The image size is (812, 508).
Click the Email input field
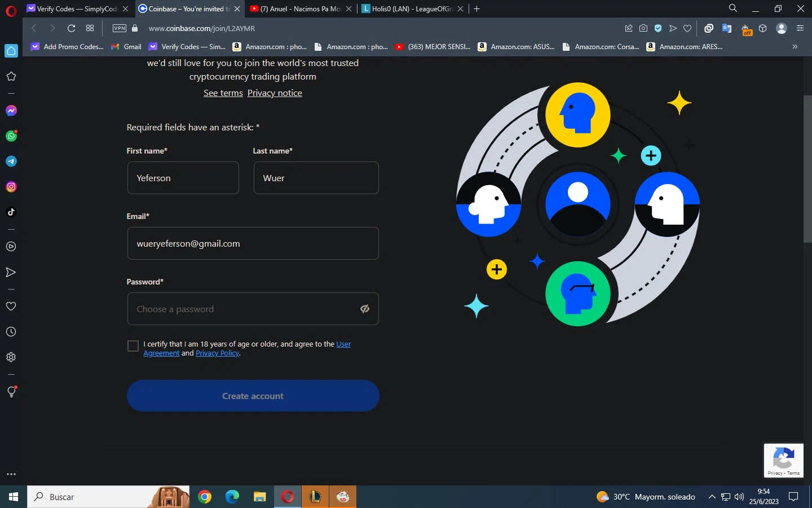pos(253,243)
